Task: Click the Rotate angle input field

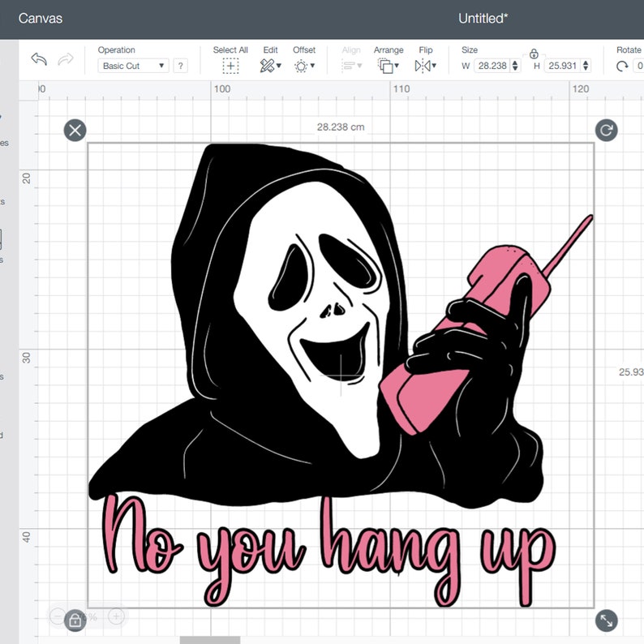Action: pos(639,66)
